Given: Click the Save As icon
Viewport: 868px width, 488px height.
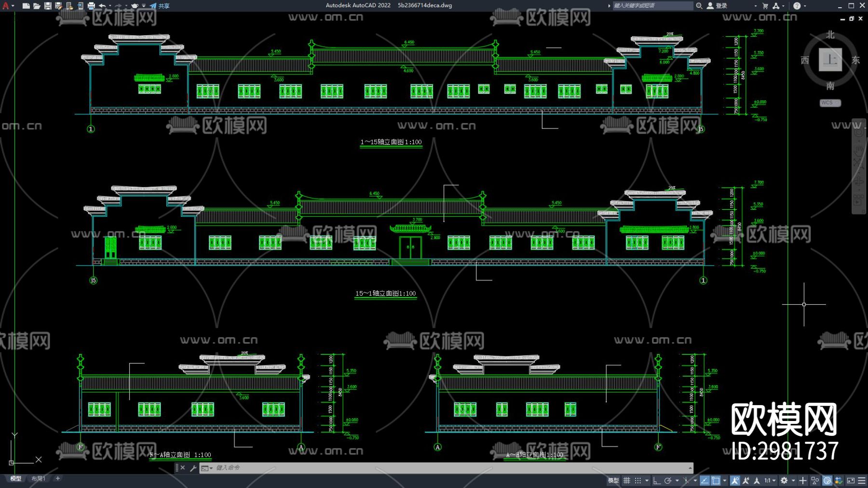Looking at the screenshot, I should (x=58, y=6).
